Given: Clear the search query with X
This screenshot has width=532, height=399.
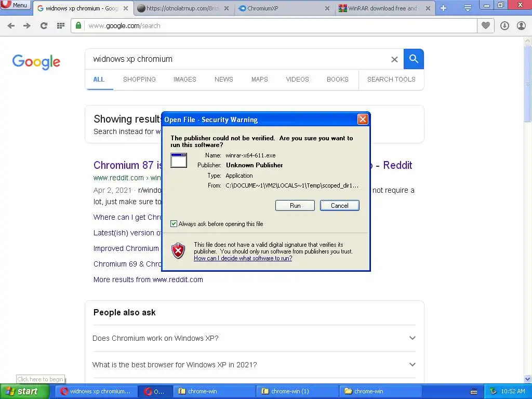Looking at the screenshot, I should 394,59.
